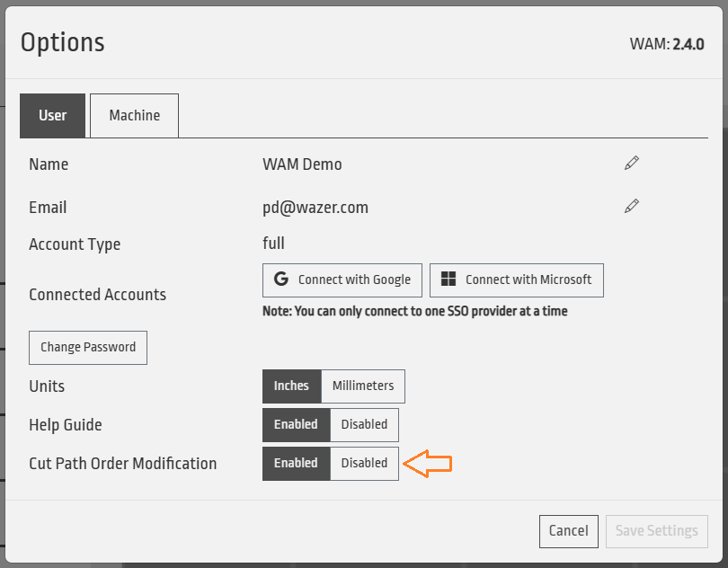Click the pd@wazer.com email text
The image size is (728, 568).
315,208
